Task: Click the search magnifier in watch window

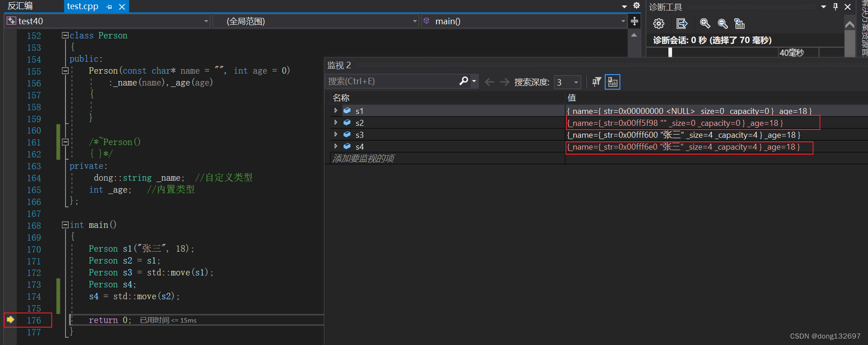Action: pyautogui.click(x=464, y=81)
